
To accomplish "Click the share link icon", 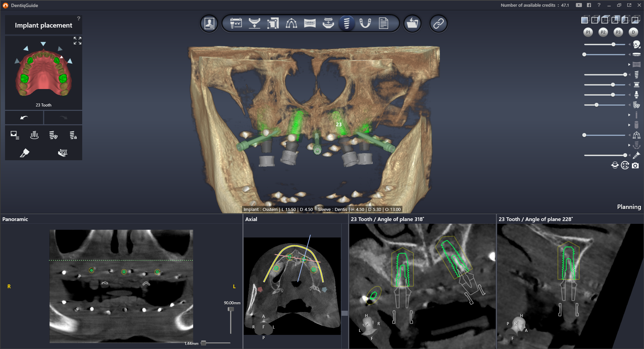I will [x=438, y=23].
